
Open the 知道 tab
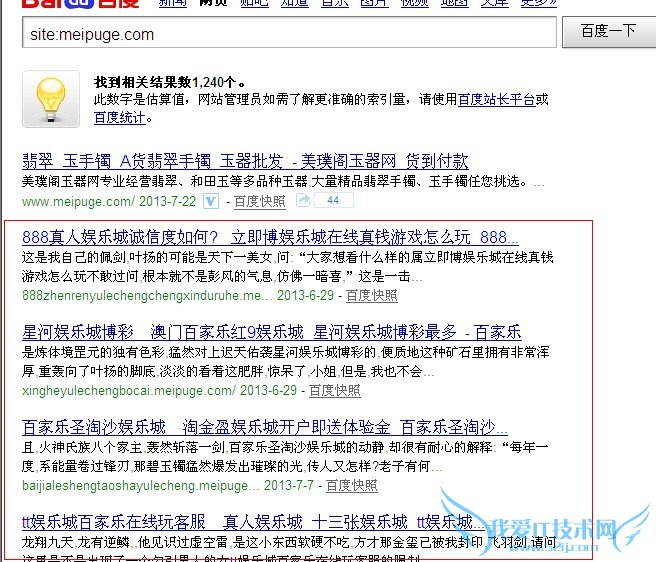click(295, 3)
